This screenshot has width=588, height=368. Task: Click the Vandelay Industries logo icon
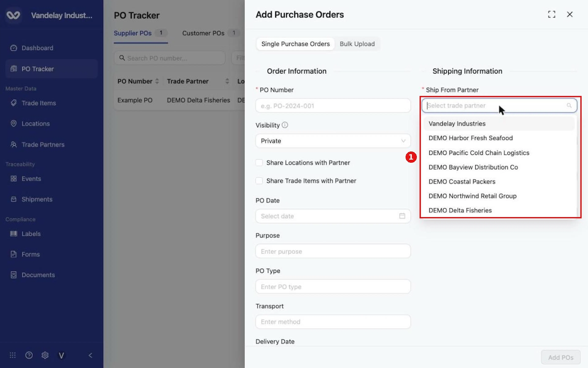click(13, 15)
